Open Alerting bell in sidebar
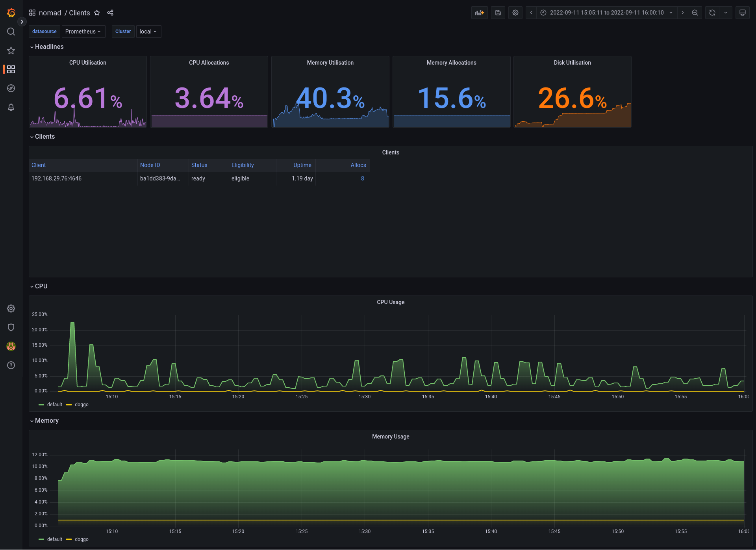This screenshot has height=550, width=756. pos(11,107)
